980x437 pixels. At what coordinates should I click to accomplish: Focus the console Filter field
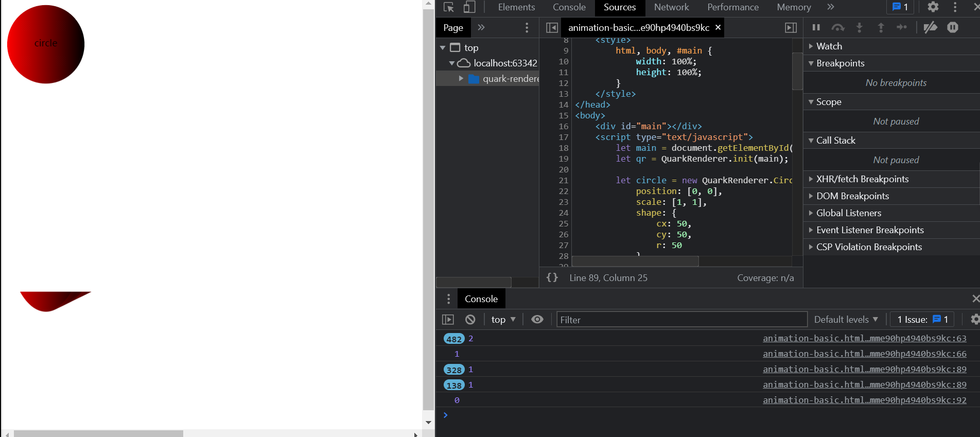682,320
